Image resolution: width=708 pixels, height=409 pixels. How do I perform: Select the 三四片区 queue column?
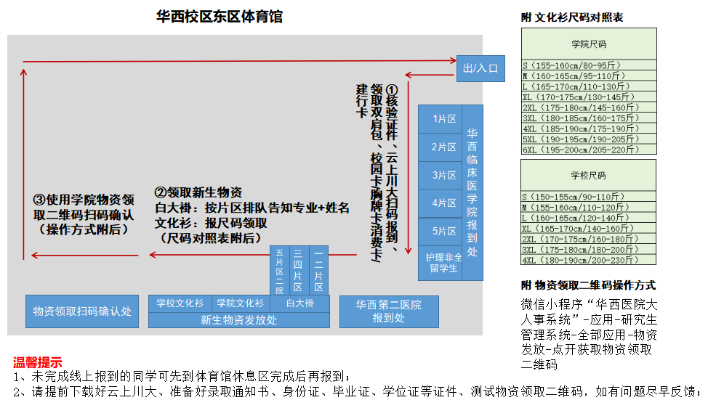click(298, 269)
